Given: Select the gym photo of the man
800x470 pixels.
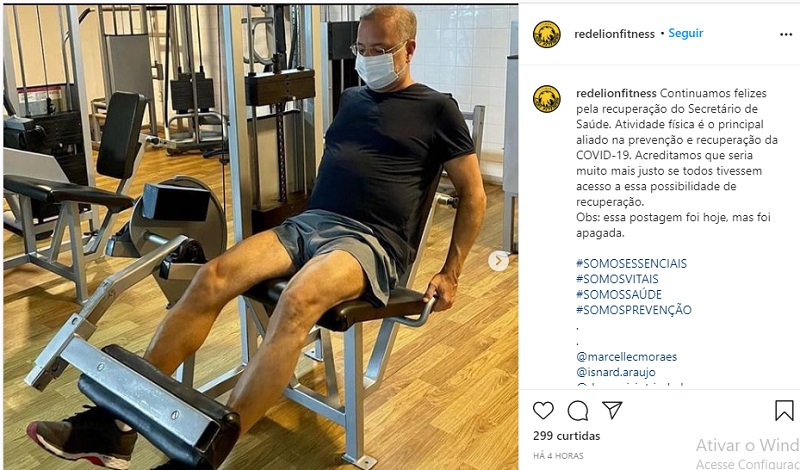Looking at the screenshot, I should pos(261,237).
